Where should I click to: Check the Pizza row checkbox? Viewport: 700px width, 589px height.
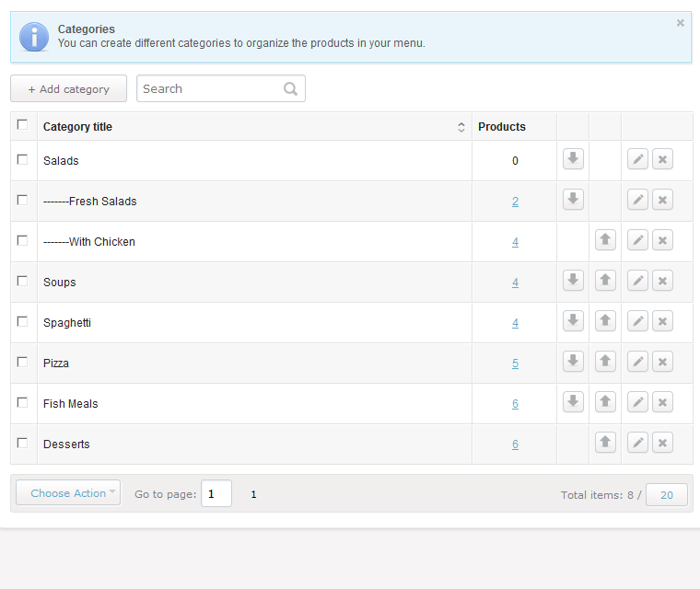point(22,362)
